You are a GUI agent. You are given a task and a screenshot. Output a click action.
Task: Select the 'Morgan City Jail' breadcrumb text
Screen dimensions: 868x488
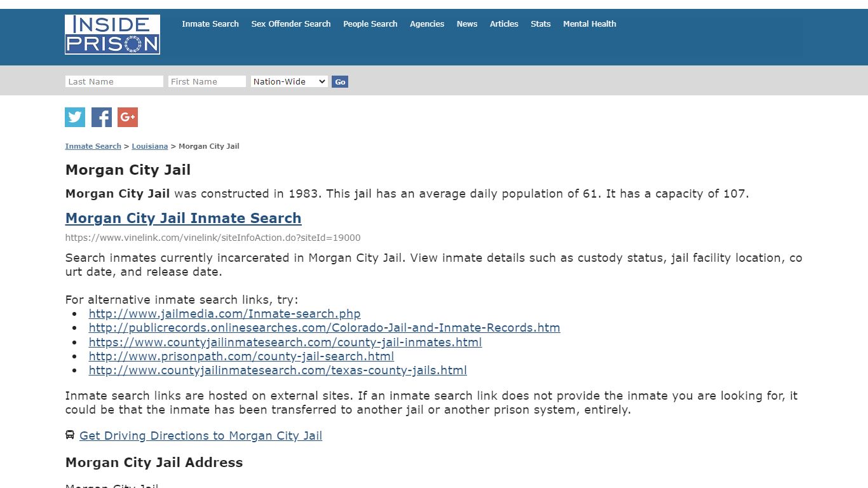(209, 146)
